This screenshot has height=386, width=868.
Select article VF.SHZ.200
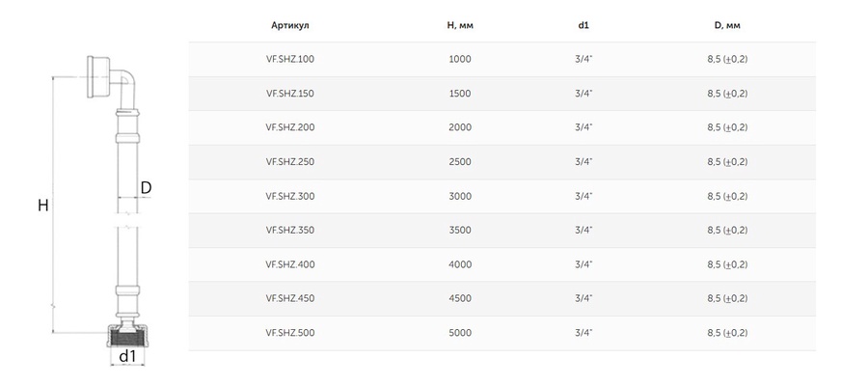pyautogui.click(x=290, y=127)
